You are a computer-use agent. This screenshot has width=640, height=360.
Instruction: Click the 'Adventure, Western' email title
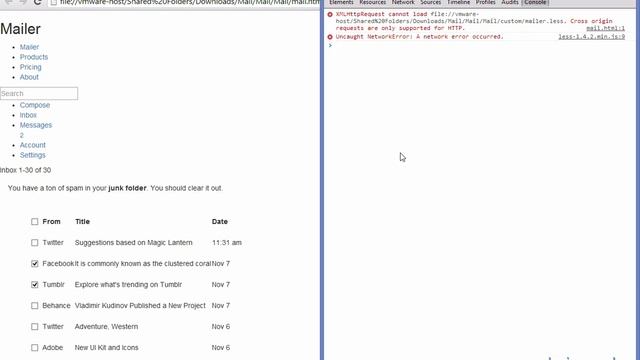pyautogui.click(x=106, y=327)
